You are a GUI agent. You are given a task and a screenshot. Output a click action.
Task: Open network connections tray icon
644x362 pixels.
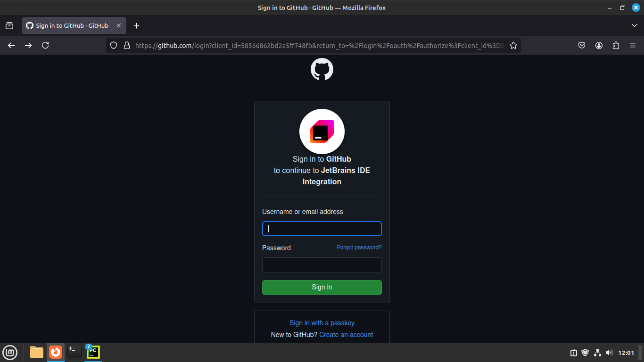597,353
